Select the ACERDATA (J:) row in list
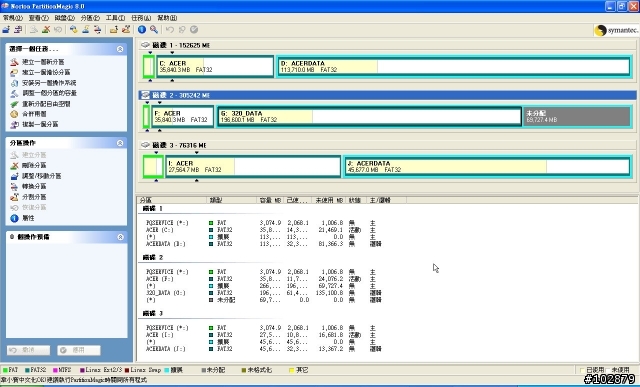Screen dimensions: 640x387 [264, 349]
